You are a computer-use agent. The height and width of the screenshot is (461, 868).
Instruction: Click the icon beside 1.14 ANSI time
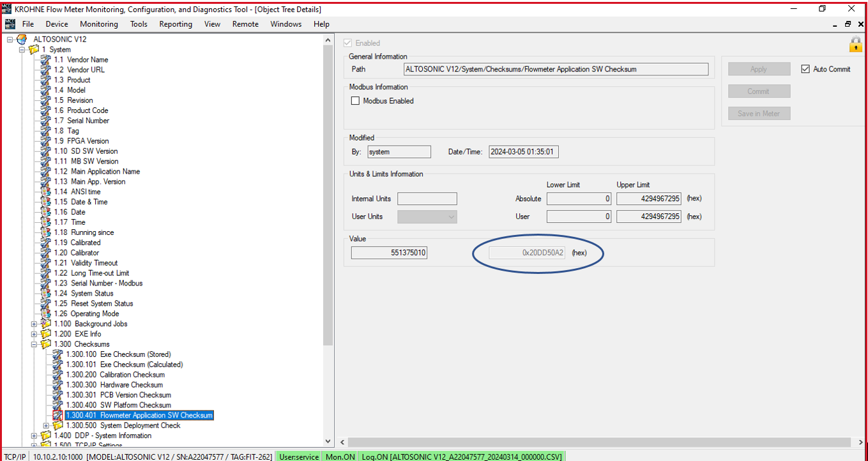click(x=46, y=192)
